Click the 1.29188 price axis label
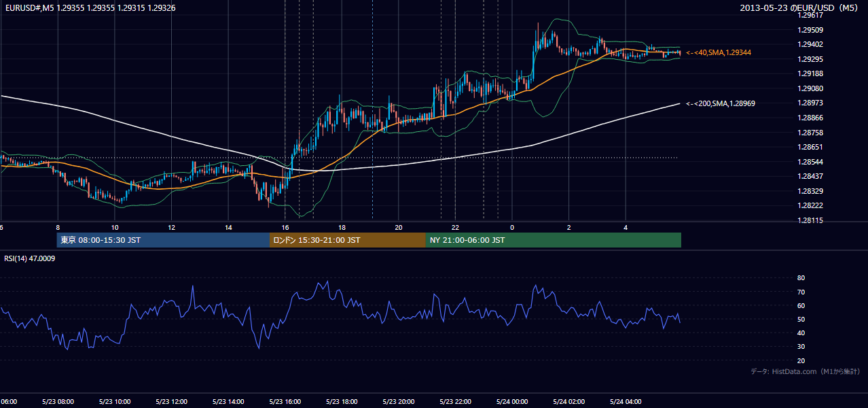This screenshot has height=408, width=868. click(811, 73)
